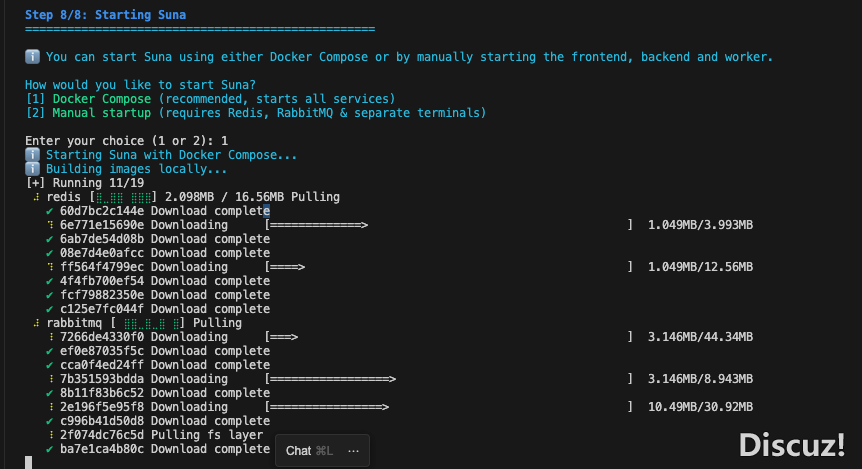The width and height of the screenshot is (862, 469).
Task: Click the info icon before "Building images locally"
Action: [32, 169]
